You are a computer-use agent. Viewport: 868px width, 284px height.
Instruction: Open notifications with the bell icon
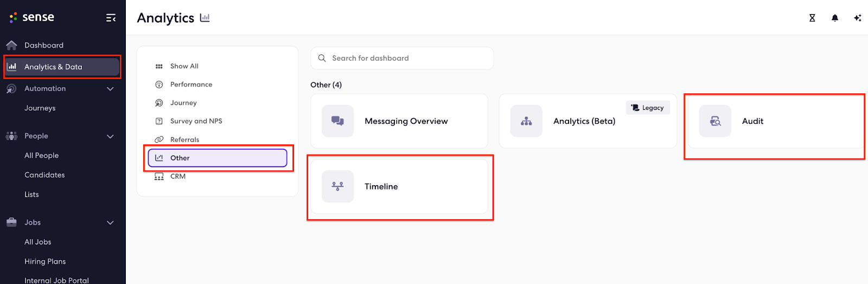coord(835,18)
